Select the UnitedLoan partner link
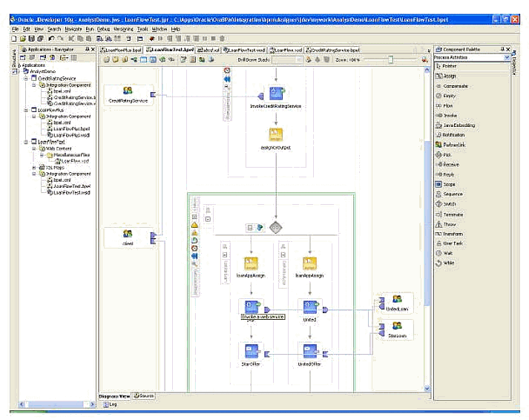 coord(395,300)
